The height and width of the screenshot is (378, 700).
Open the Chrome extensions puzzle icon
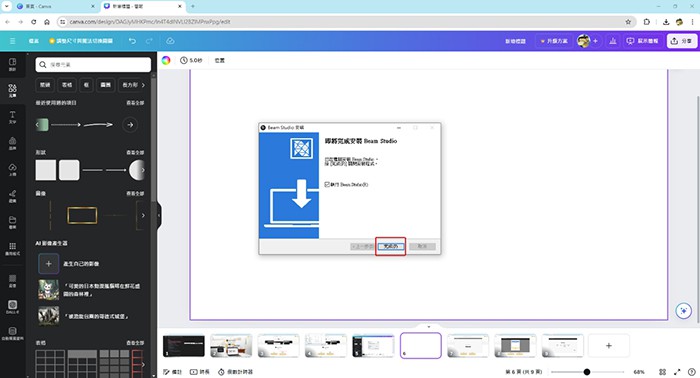pyautogui.click(x=647, y=21)
